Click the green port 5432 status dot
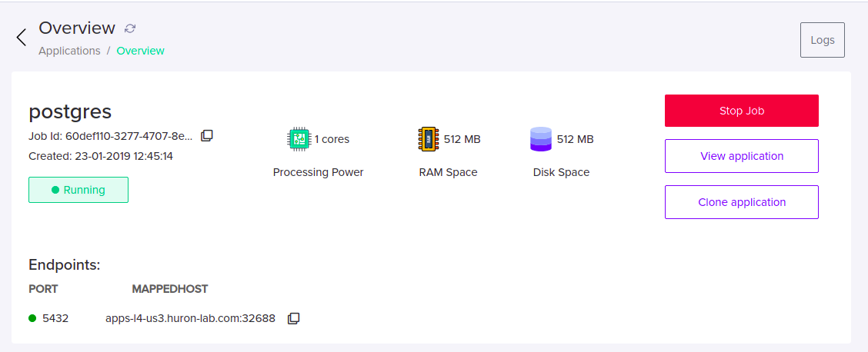 [32, 317]
